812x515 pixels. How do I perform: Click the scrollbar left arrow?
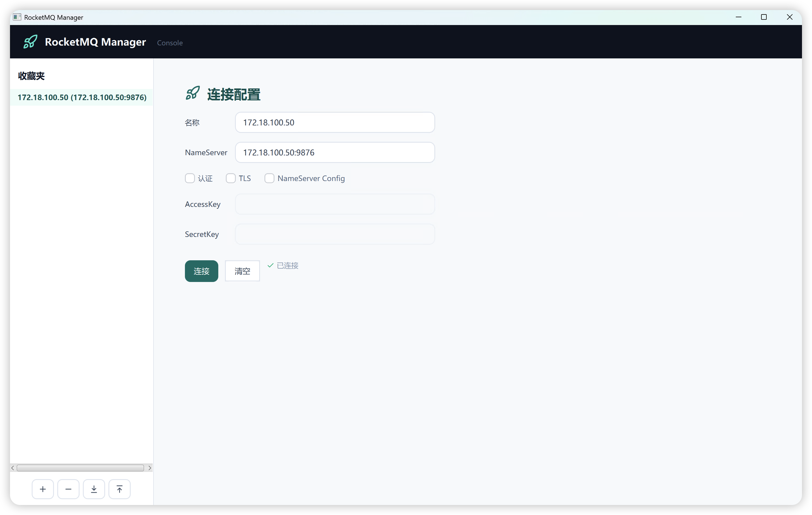click(13, 468)
